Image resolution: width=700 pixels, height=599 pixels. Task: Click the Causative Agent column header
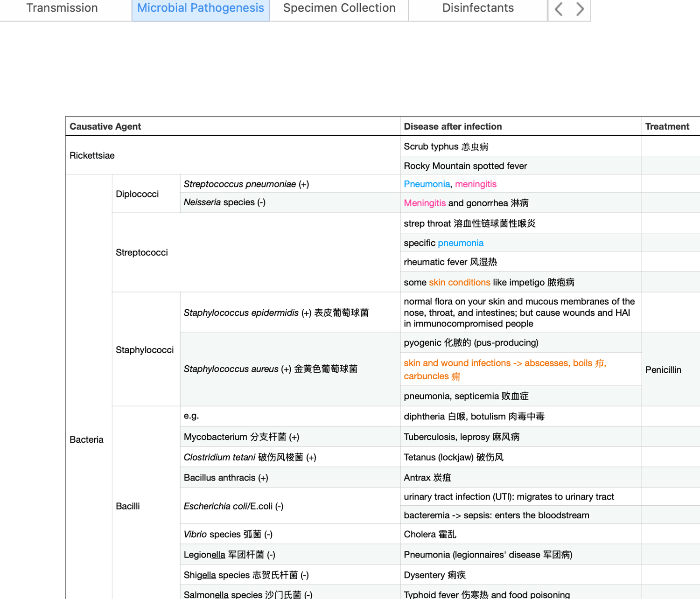pyautogui.click(x=233, y=126)
